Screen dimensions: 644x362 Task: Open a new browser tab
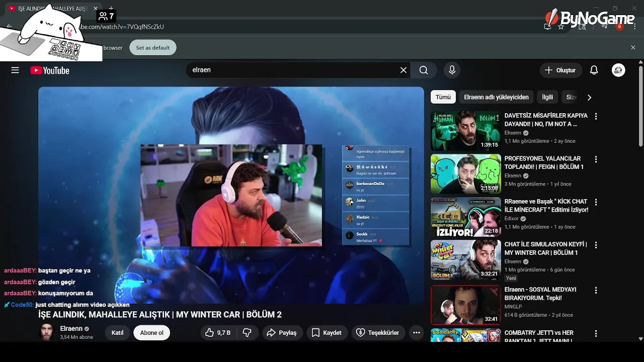click(111, 8)
